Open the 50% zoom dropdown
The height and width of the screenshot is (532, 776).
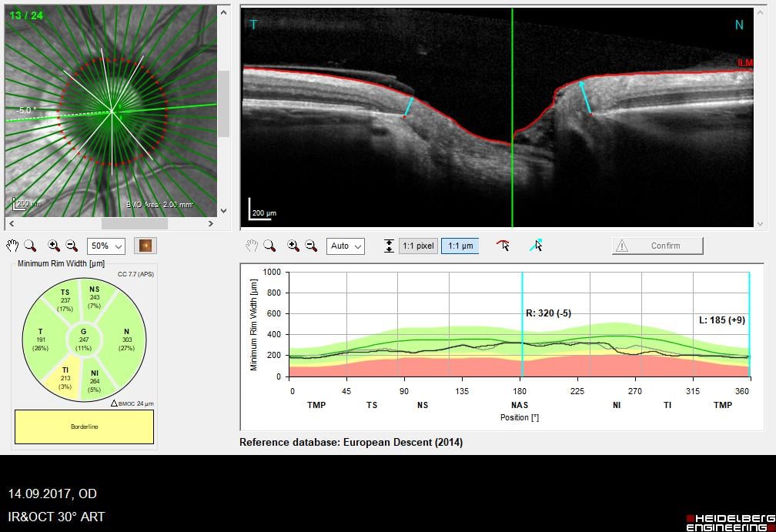(106, 246)
